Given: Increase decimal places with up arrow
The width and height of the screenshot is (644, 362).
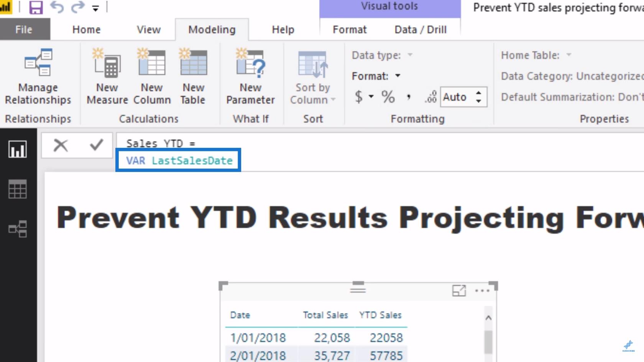Looking at the screenshot, I should click(x=478, y=93).
